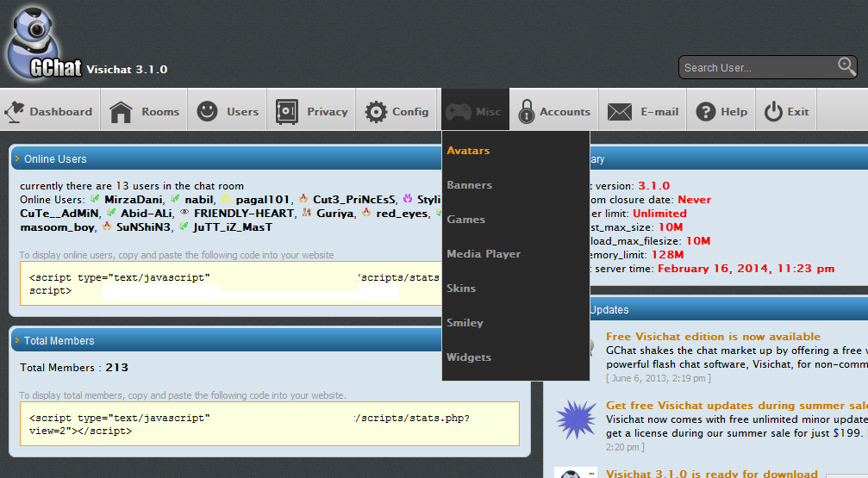Click username pagal101
This screenshot has height=478, width=868.
pyautogui.click(x=262, y=200)
